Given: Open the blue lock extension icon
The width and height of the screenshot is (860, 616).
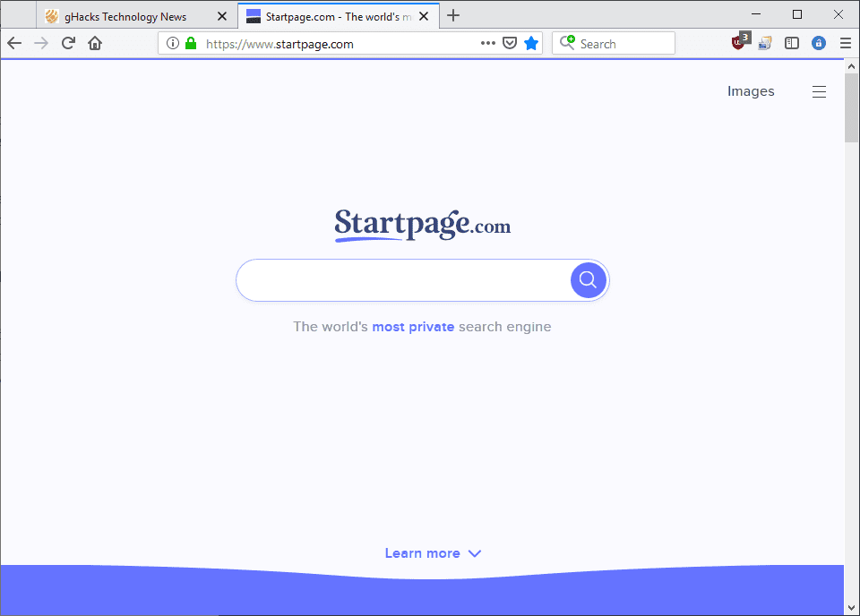Looking at the screenshot, I should point(818,43).
